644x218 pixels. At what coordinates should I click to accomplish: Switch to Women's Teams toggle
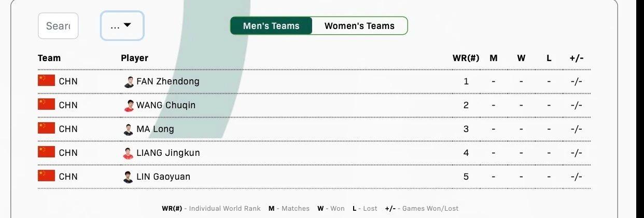(x=359, y=26)
